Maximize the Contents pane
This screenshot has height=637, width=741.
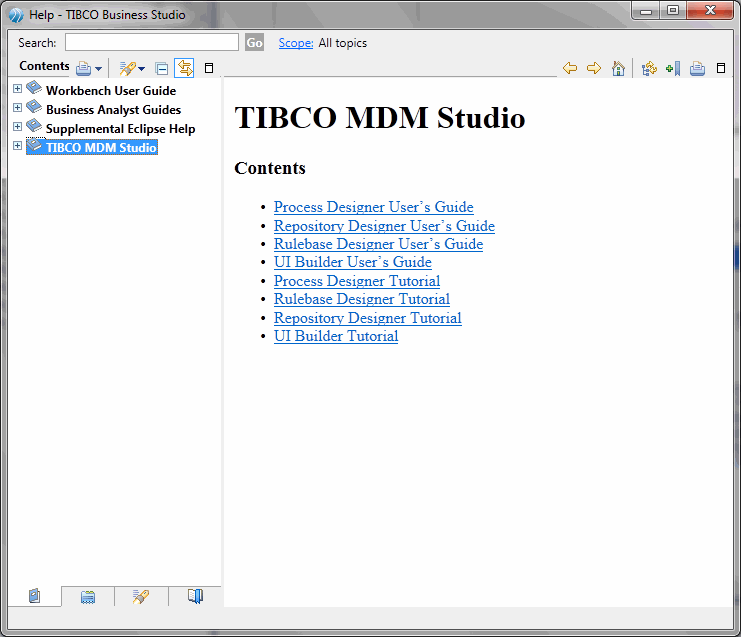pyautogui.click(x=208, y=69)
